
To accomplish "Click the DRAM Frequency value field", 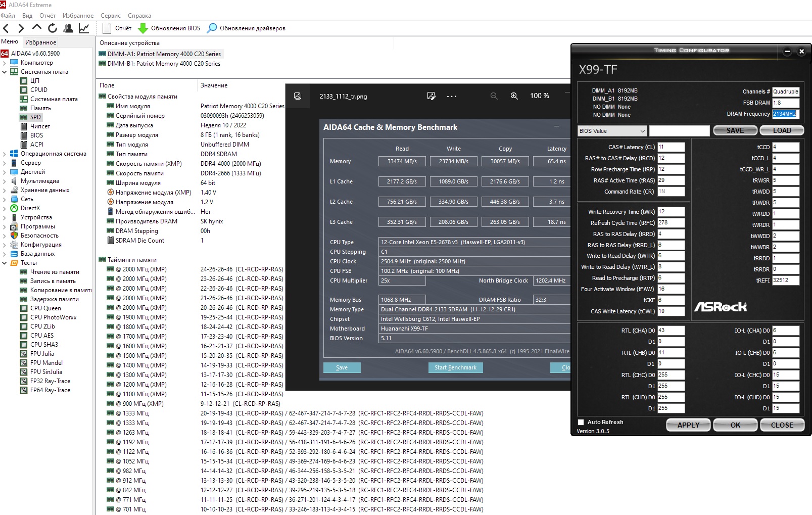I will (786, 114).
